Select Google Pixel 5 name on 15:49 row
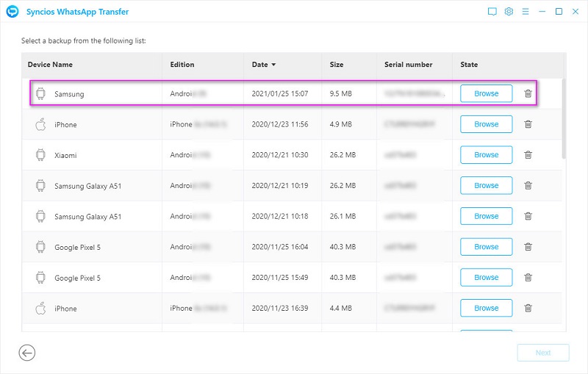This screenshot has width=588, height=374. [x=77, y=278]
